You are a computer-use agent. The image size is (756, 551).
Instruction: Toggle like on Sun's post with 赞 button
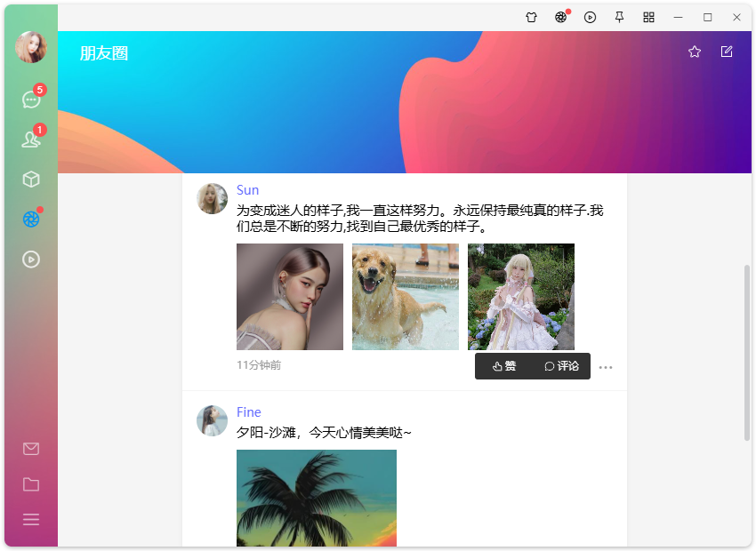(505, 365)
